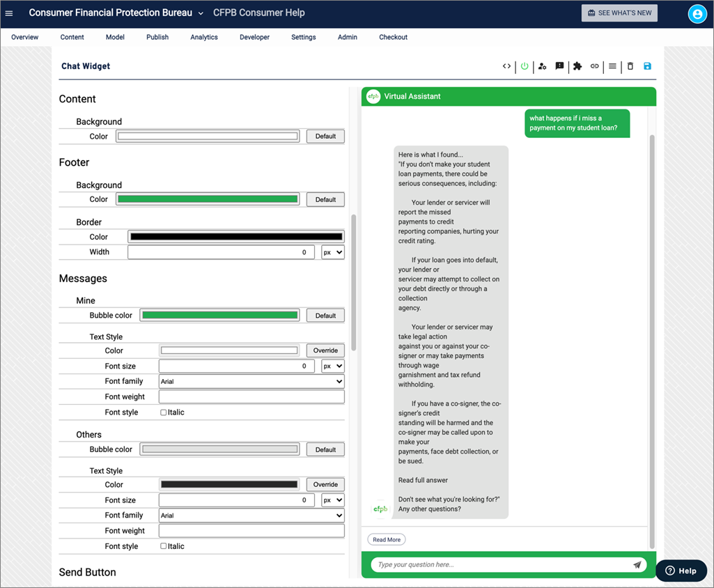The width and height of the screenshot is (714, 588).
Task: Expand the Consumer Financial Protection Bureau dropdown
Action: coord(201,13)
